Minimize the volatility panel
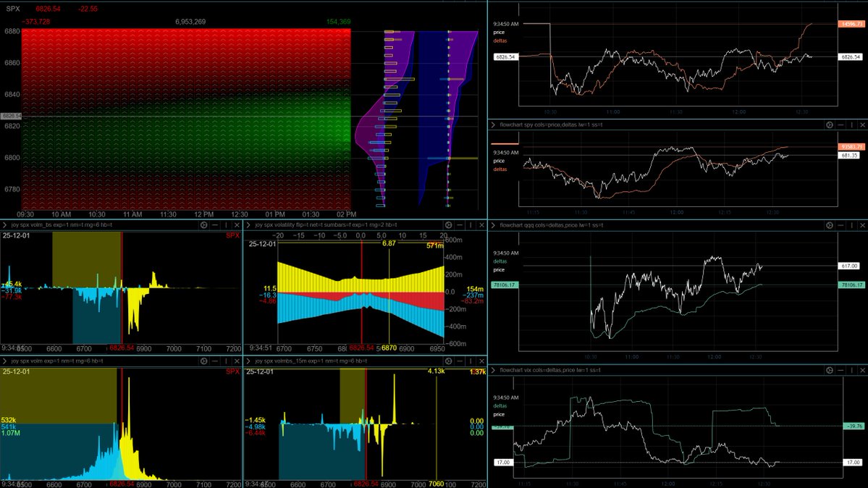The height and width of the screenshot is (488, 868). [460, 225]
